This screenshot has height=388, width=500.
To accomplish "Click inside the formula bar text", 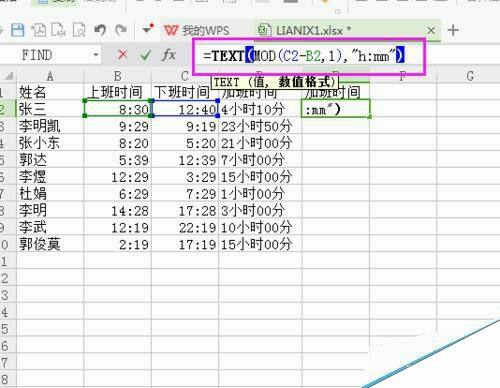I will (x=303, y=56).
